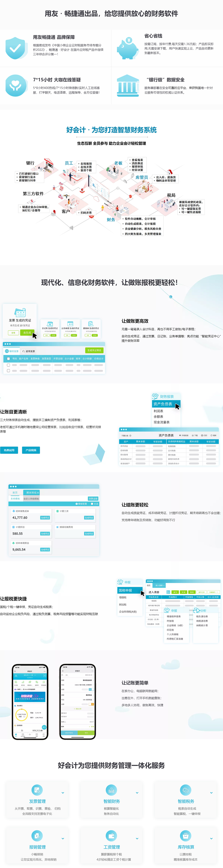Click the gear icon next to 模板配置
This screenshot has width=223, height=868.
click(77, 504)
